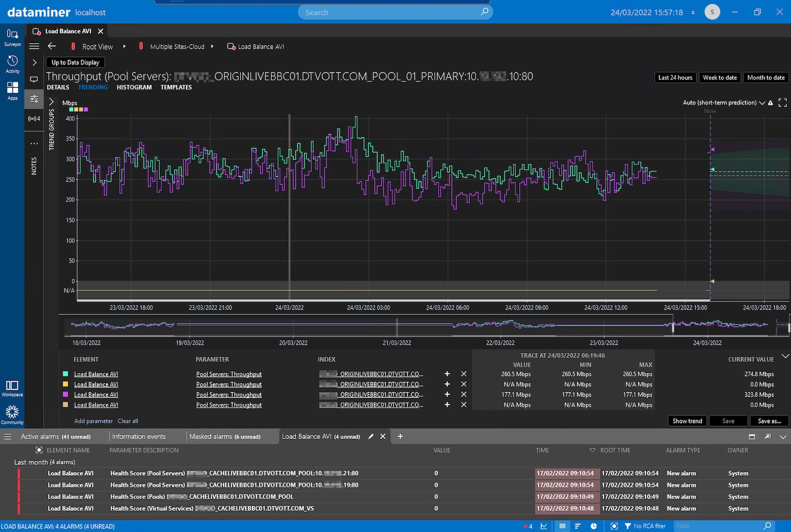This screenshot has width=791, height=532.
Task: Select sorted bars view in alarm footer
Action: coord(577,526)
